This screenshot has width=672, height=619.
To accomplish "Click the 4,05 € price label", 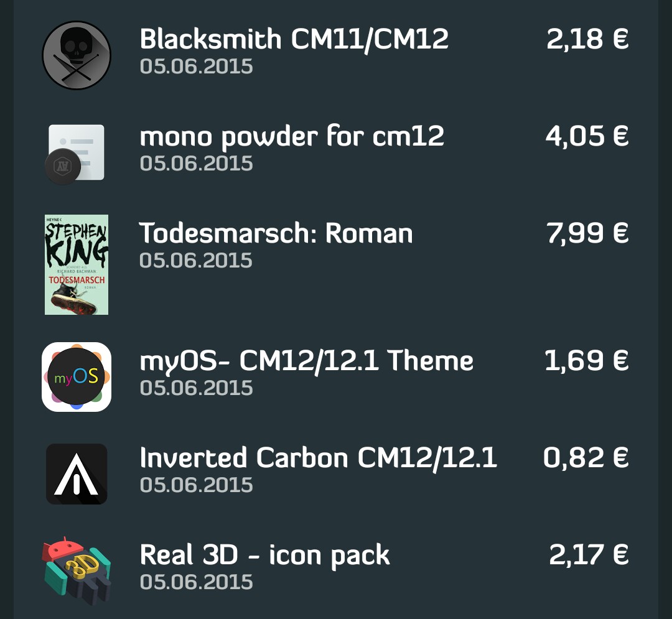I will point(587,136).
